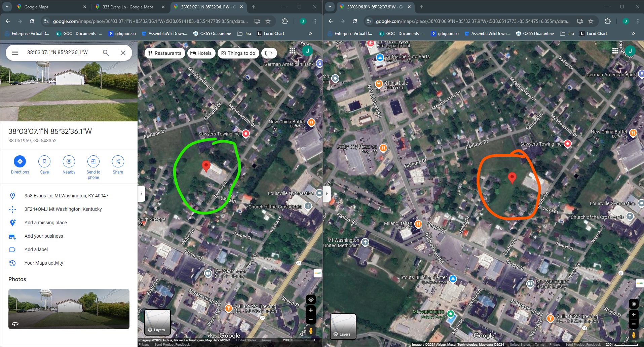The height and width of the screenshot is (347, 644).
Task: Open Pegman Street View in left map
Action: [311, 331]
